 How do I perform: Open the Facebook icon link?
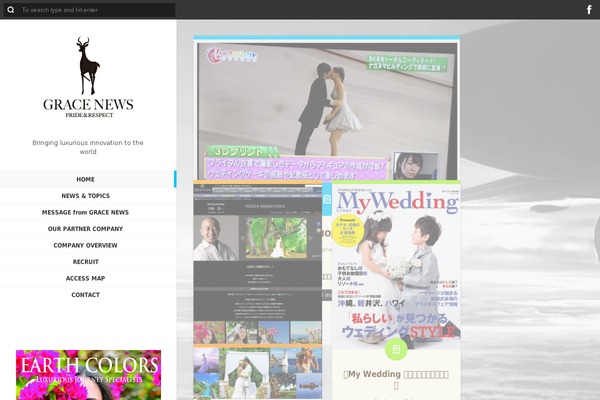[589, 10]
